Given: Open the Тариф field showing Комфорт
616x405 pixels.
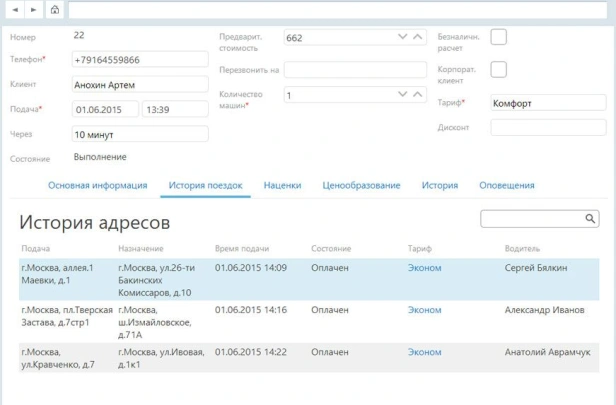Looking at the screenshot, I should [x=547, y=103].
